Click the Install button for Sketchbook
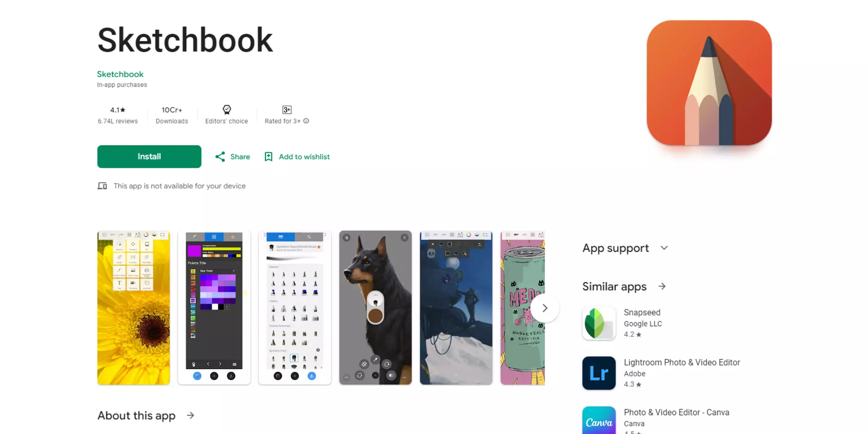This screenshot has width=868, height=434. coord(149,156)
